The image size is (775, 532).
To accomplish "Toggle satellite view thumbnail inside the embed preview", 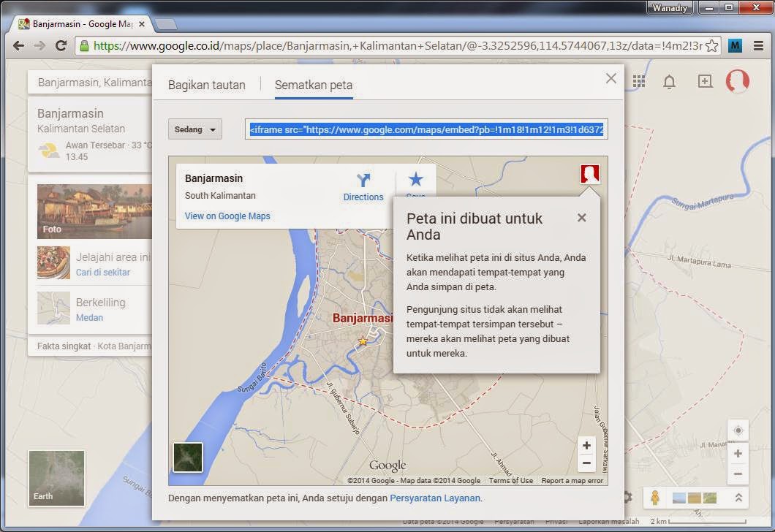I will (187, 458).
